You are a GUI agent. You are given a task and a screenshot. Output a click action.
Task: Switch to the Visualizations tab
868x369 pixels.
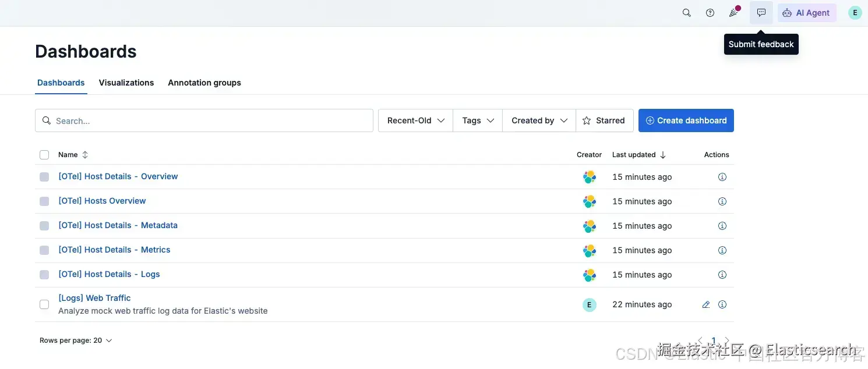[126, 83]
